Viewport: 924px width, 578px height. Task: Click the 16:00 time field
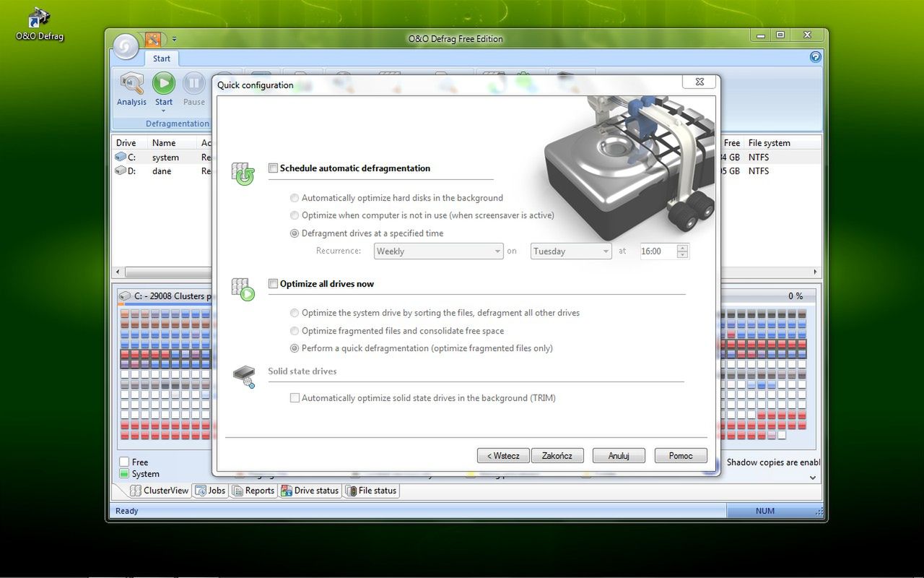click(658, 251)
